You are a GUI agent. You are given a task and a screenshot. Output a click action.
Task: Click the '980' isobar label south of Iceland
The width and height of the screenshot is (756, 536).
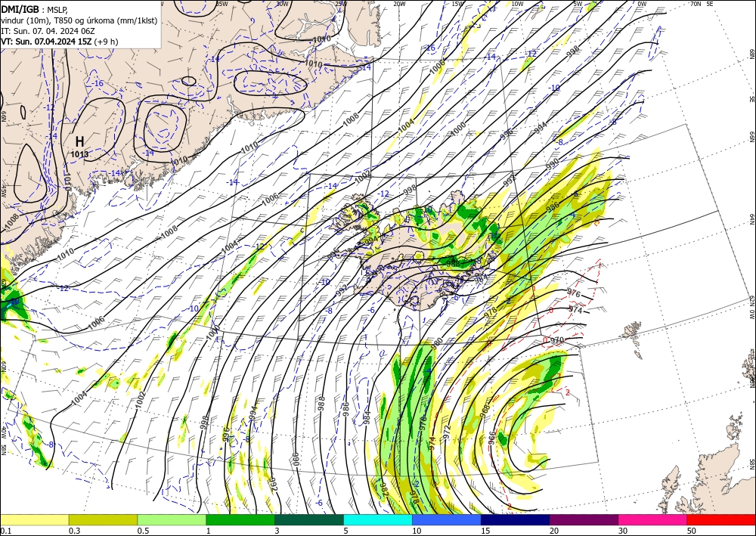[437, 343]
